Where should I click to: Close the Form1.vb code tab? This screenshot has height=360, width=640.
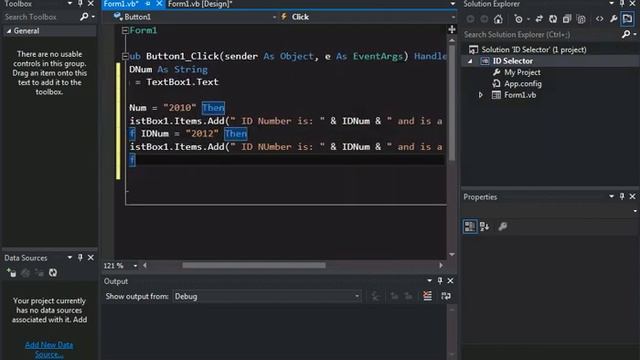tap(159, 4)
